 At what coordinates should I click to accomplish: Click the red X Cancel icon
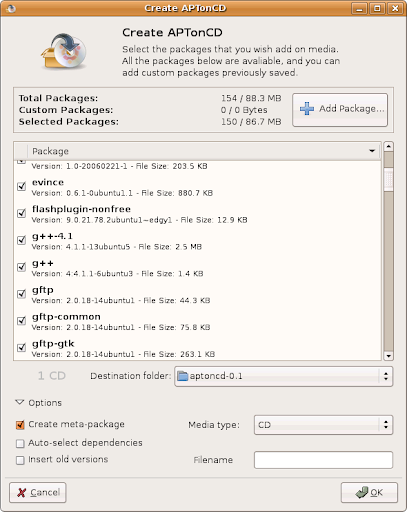coord(22,492)
